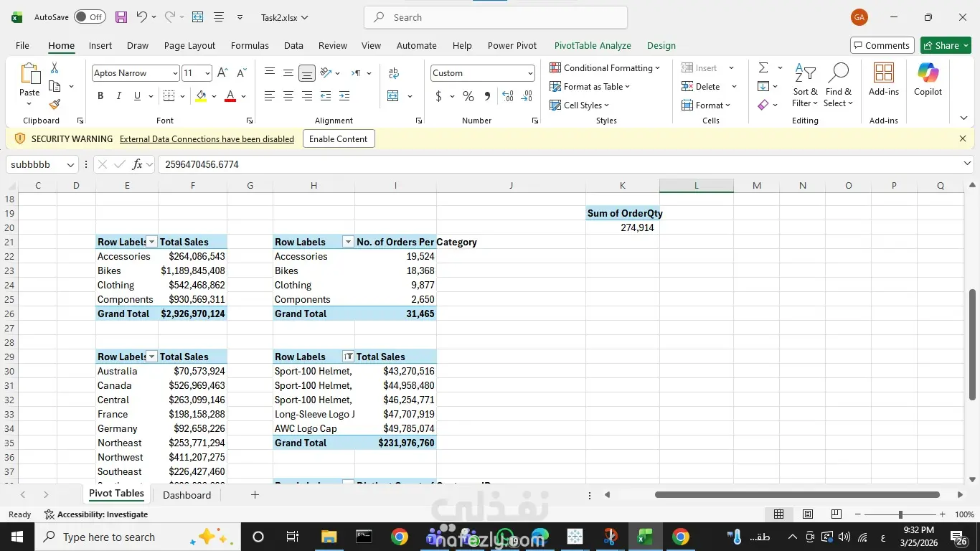Expand the Font name dropdown
This screenshot has height=551, width=980.
tap(174, 73)
